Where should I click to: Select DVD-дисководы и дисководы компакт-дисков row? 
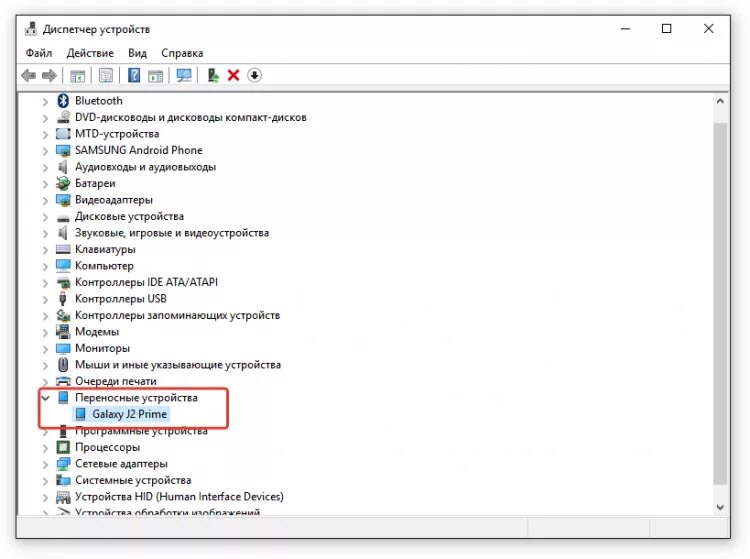point(190,117)
